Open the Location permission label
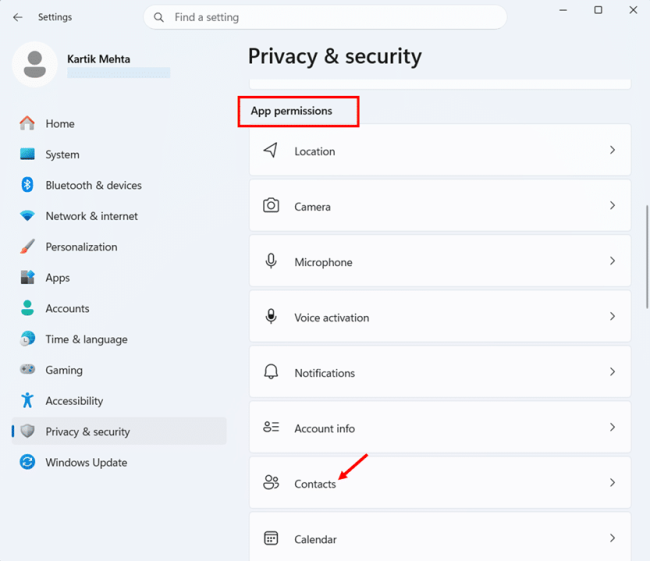The image size is (650, 561). click(x=315, y=151)
